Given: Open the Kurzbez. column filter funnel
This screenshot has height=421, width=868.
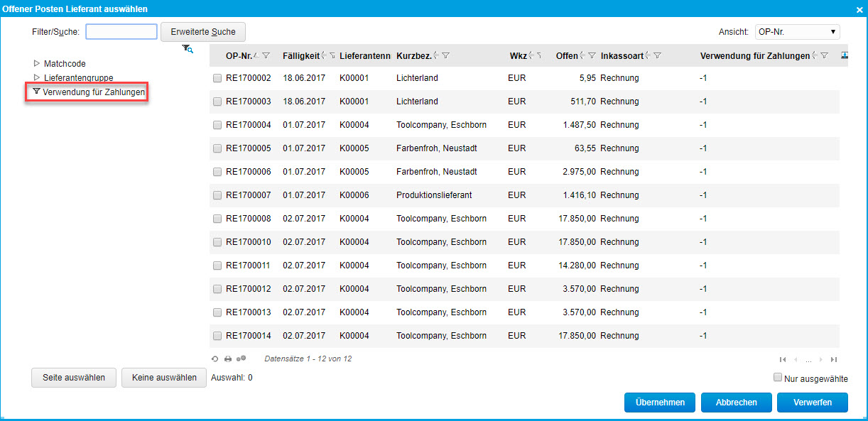Looking at the screenshot, I should tap(446, 56).
